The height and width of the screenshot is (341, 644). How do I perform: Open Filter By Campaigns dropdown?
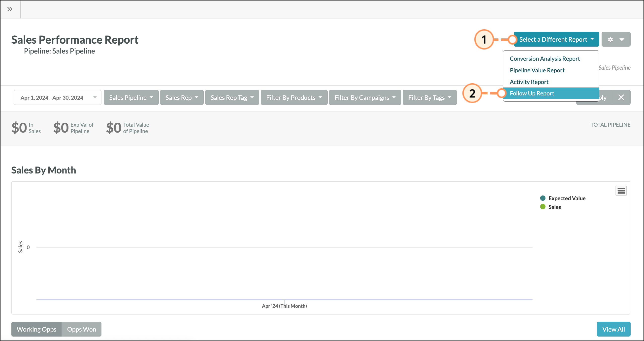tap(365, 97)
